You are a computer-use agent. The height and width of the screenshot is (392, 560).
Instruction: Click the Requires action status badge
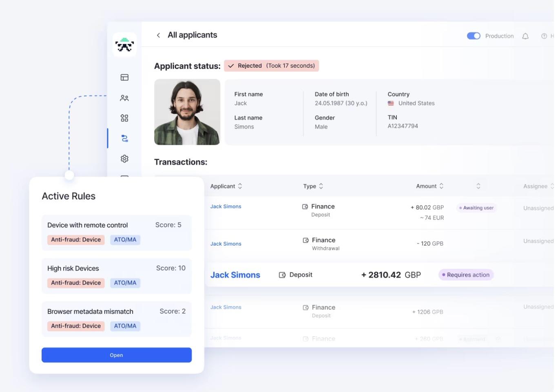466,275
